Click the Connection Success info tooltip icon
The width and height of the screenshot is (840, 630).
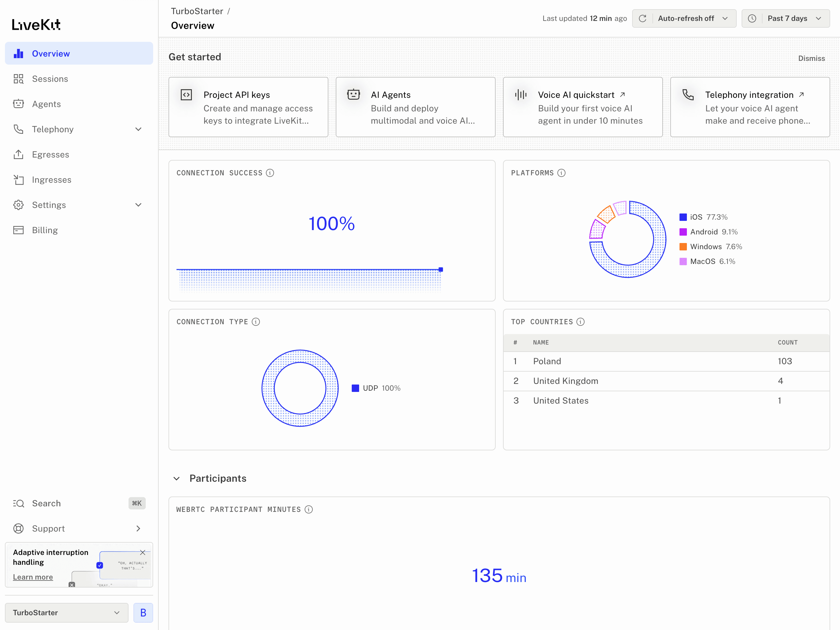pos(270,173)
